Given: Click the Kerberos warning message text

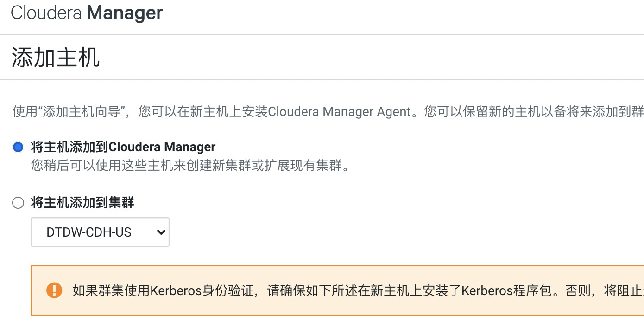Looking at the screenshot, I should 358,291.
